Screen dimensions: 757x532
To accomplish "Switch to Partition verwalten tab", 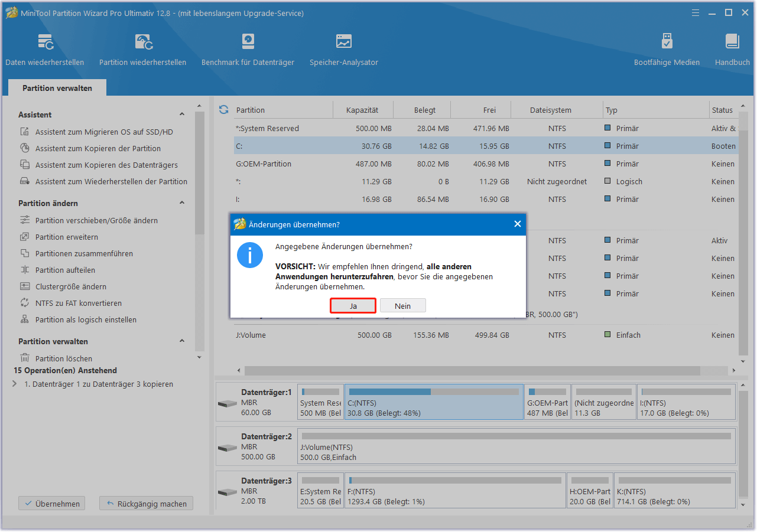I will [57, 88].
